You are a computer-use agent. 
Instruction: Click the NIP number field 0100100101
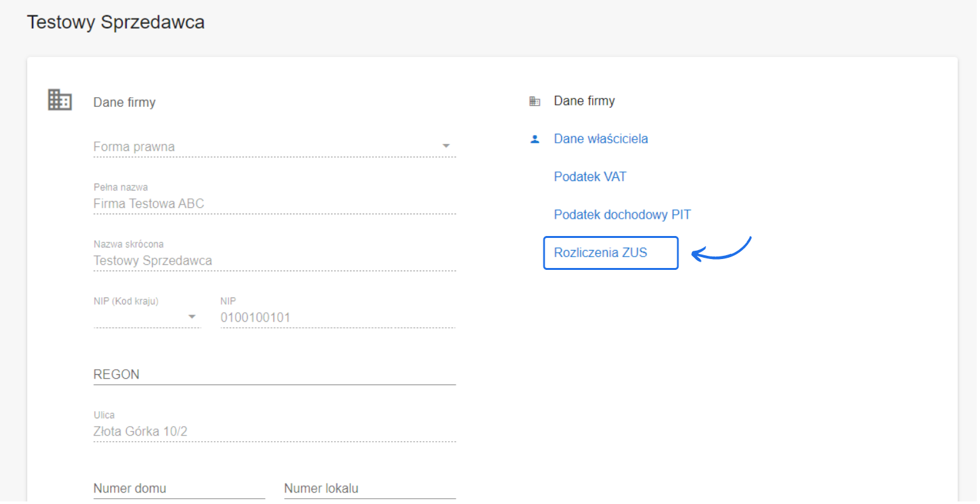[337, 318]
